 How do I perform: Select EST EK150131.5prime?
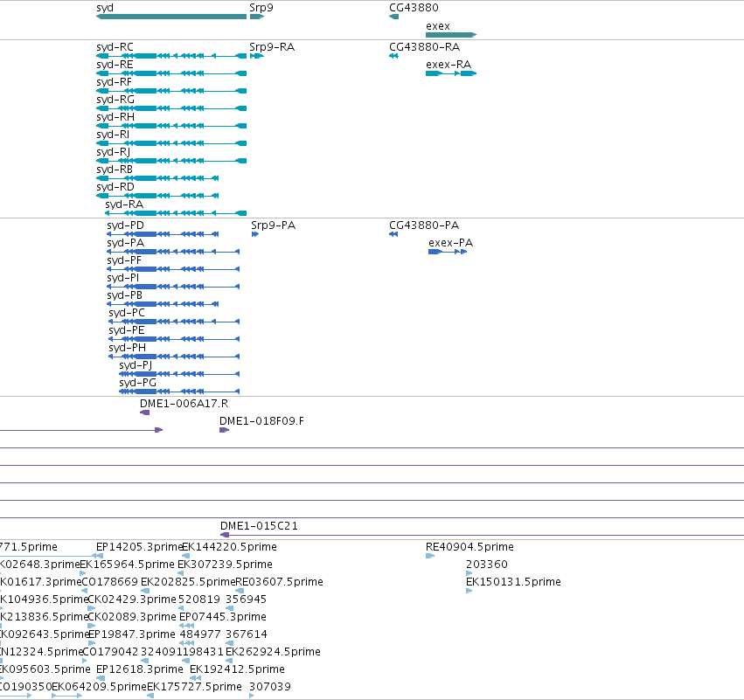[x=469, y=591]
